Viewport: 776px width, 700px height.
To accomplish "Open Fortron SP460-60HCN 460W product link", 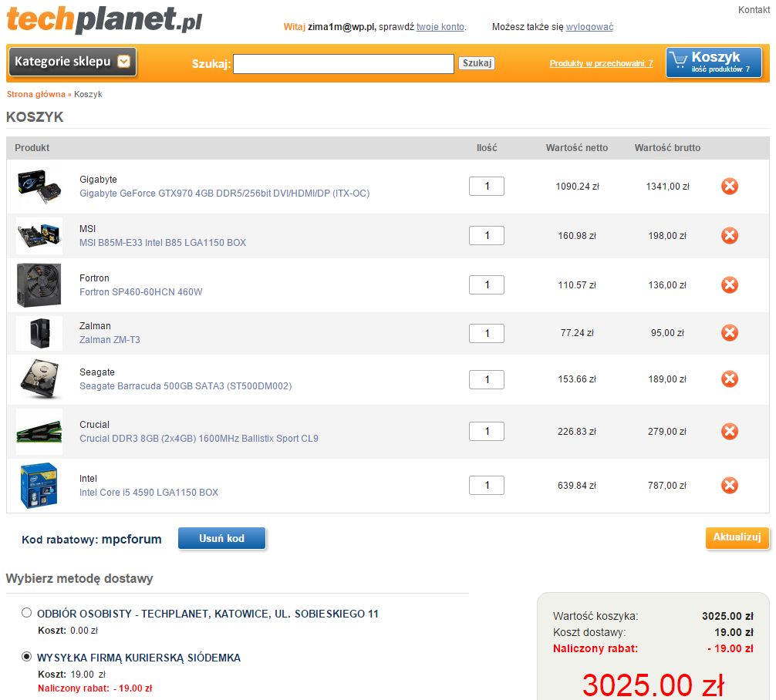I will [141, 292].
